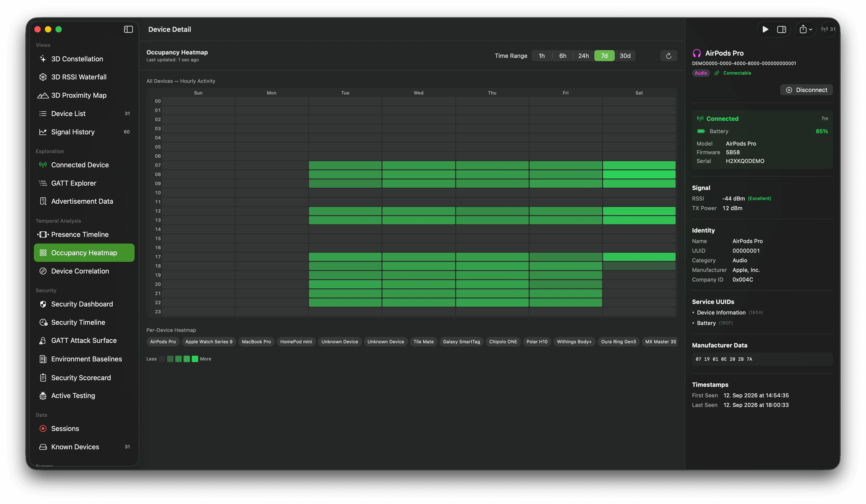Open the 3D RSSI Waterfall view
This screenshot has height=504, width=866.
[x=84, y=77]
